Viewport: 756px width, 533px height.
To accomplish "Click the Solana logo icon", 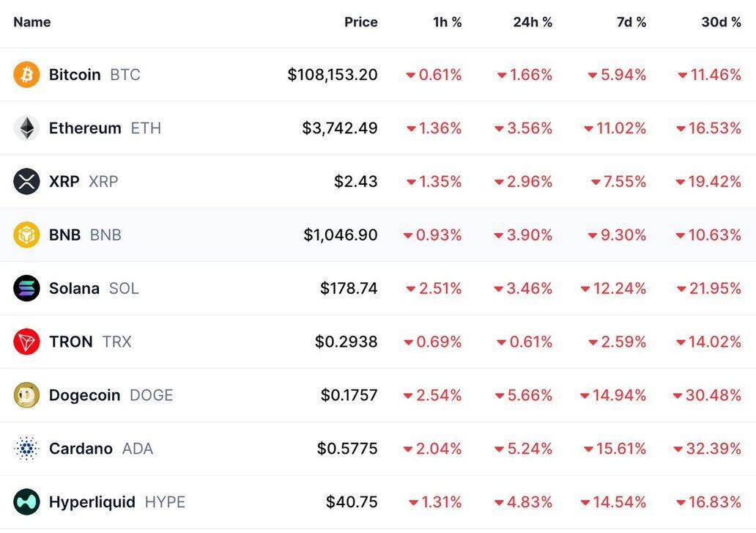I will [x=26, y=288].
